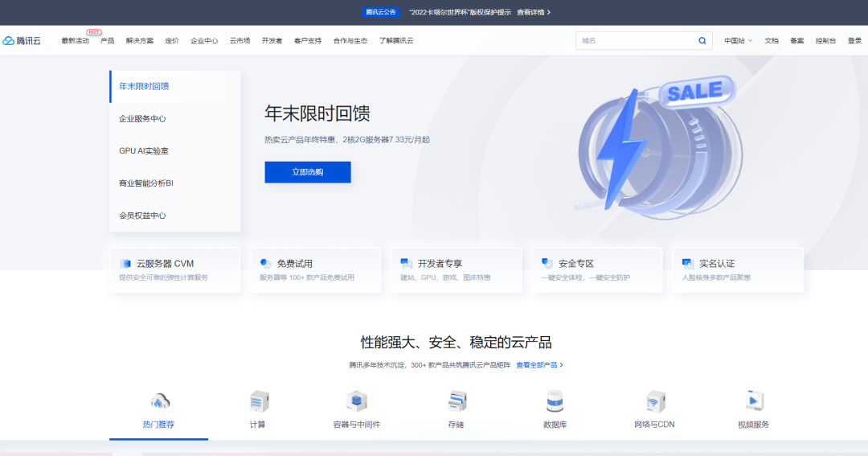Open the 客户支持 menu
This screenshot has width=868, height=456.
(308, 40)
